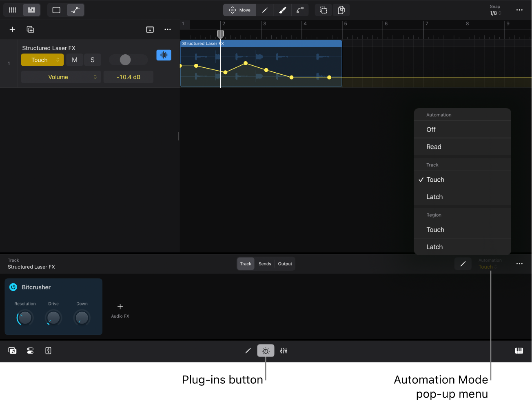The width and height of the screenshot is (532, 405).
Task: Open the Volume parameter dropdown
Action: (61, 77)
